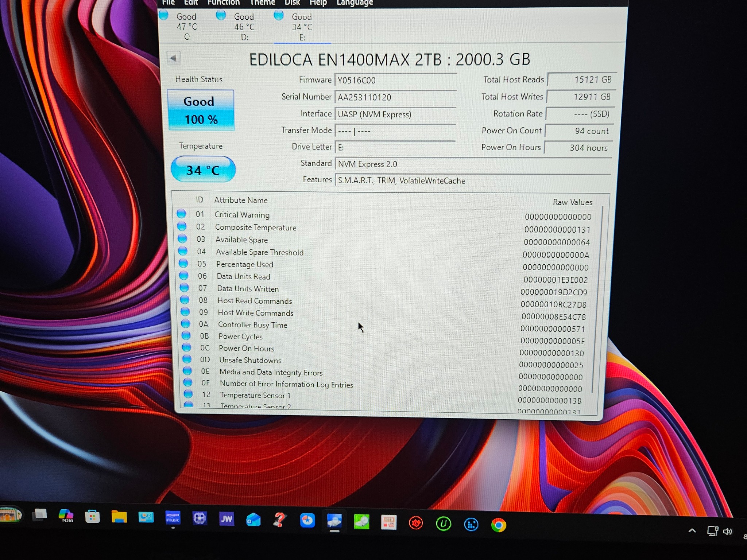The width and height of the screenshot is (747, 560).
Task: Click the D: drive status indicator icon
Action: [x=221, y=15]
